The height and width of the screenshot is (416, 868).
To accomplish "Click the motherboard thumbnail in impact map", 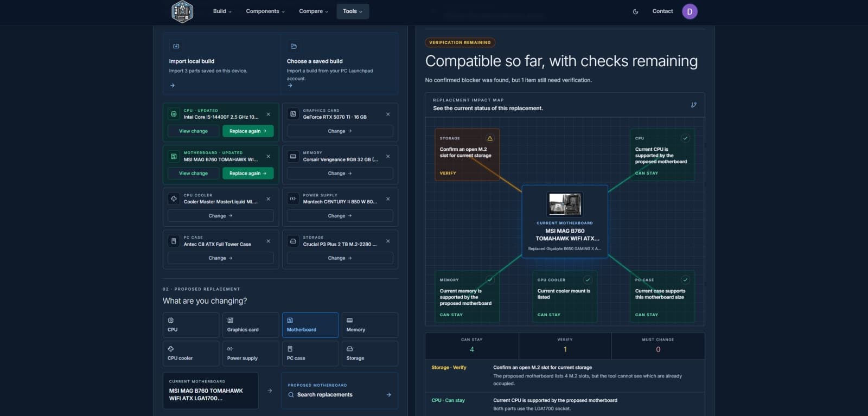I will click(565, 204).
